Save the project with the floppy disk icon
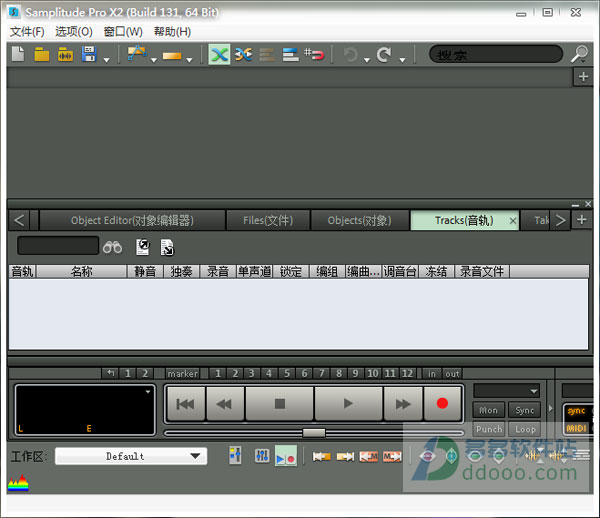 (89, 54)
